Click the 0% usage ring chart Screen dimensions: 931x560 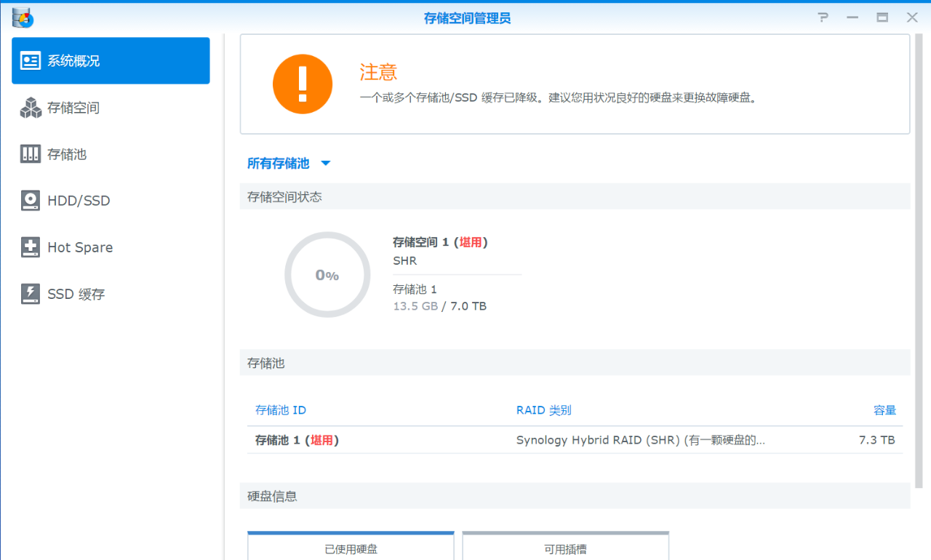[327, 275]
